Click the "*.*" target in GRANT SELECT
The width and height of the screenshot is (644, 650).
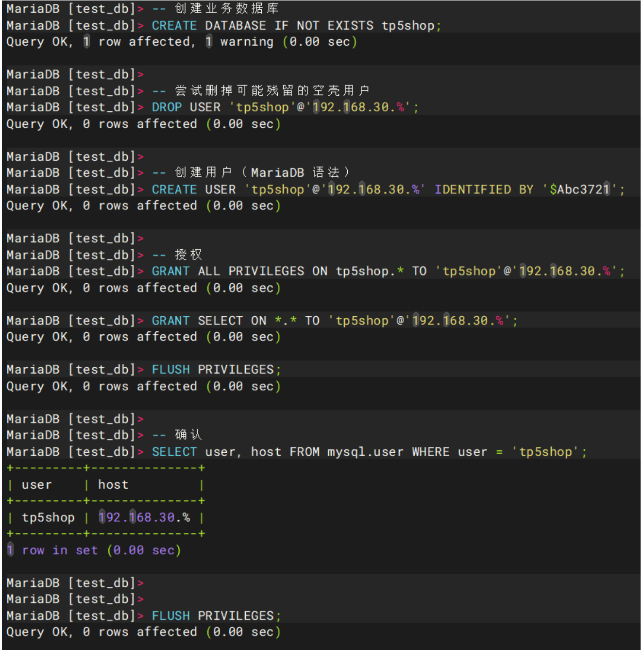[x=286, y=321]
